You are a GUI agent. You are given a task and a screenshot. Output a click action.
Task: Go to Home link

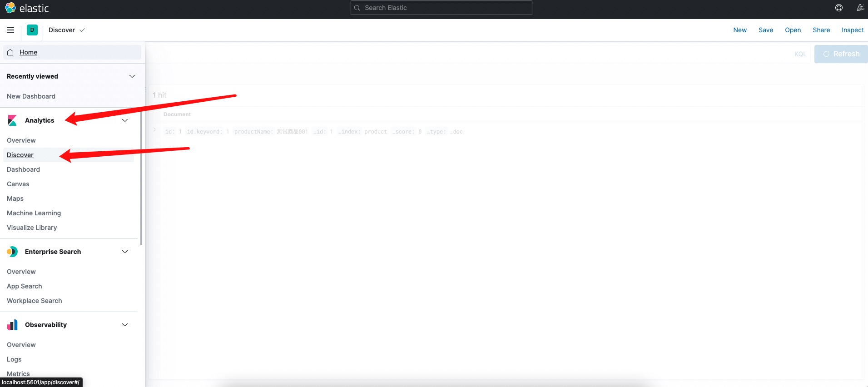(28, 52)
